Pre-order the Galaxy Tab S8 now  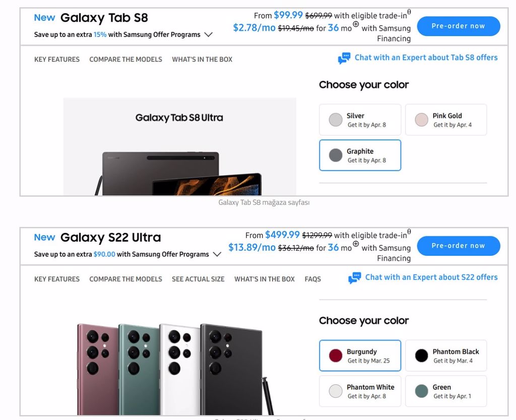pos(458,26)
